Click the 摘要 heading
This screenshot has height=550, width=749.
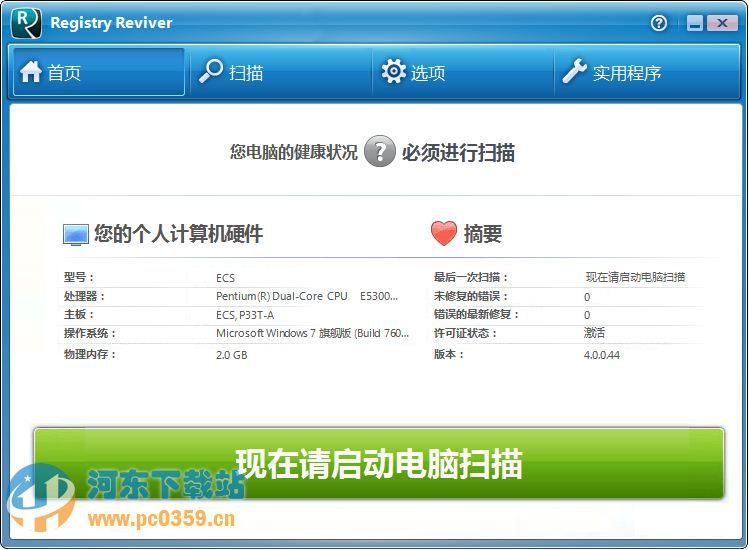tap(483, 234)
